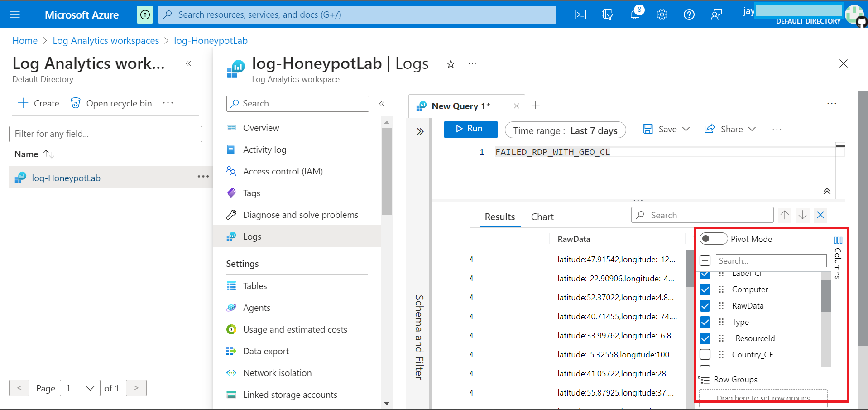
Task: Uncheck the _ResourceId column checkbox
Action: (705, 338)
